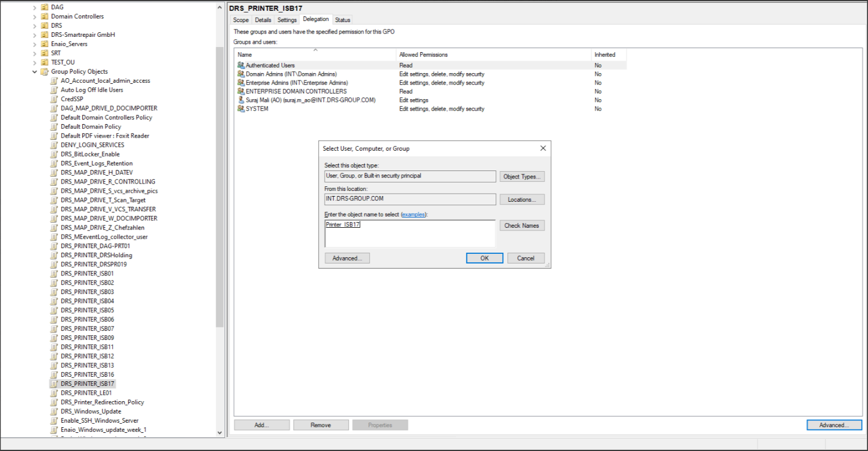The width and height of the screenshot is (868, 451).
Task: Expand the TEST_OU tree node
Action: (x=35, y=62)
